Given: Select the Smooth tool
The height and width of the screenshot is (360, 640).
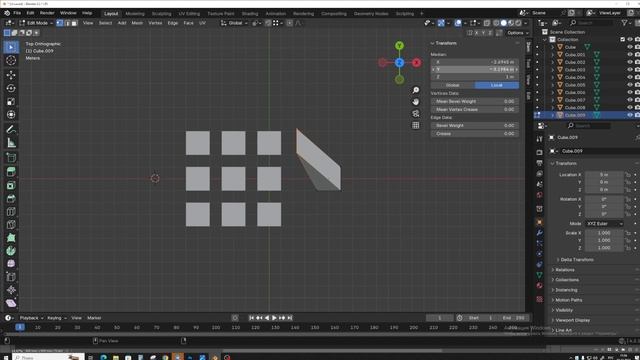Looking at the screenshot, I should [11, 264].
